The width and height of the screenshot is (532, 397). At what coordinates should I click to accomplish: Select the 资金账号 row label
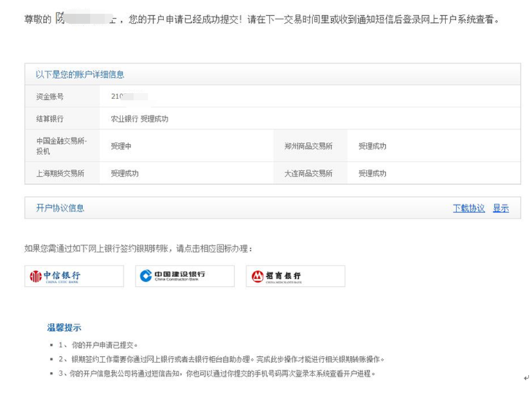(49, 96)
